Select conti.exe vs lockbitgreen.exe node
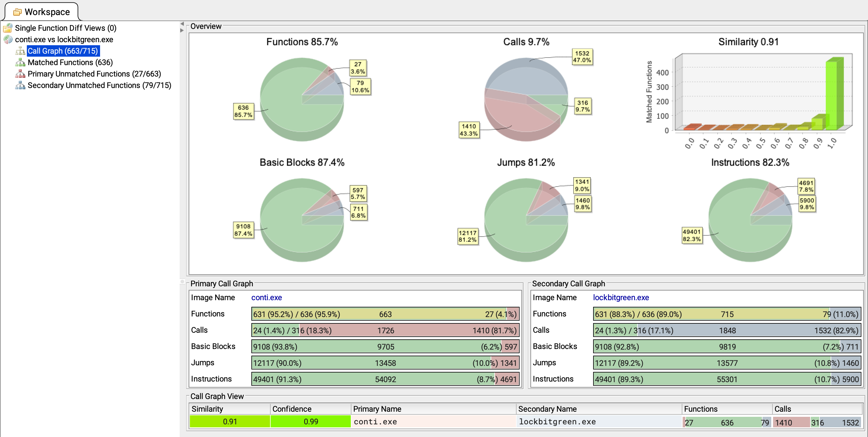868x437 pixels. coord(64,39)
